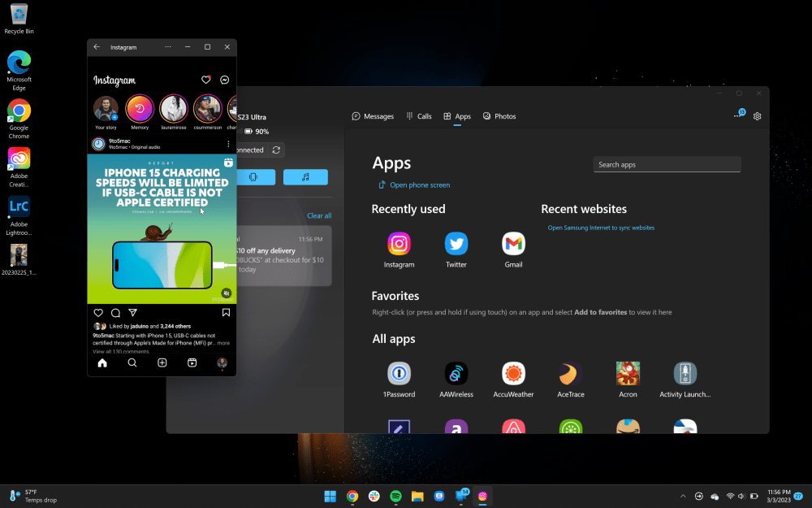Open Instagram direct messages icon
The image size is (812, 508).
click(225, 80)
